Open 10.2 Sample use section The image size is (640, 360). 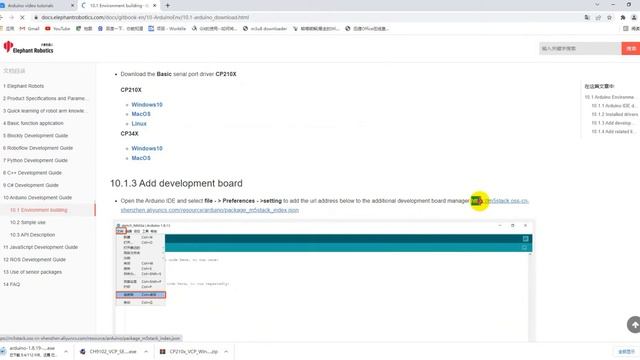28,222
